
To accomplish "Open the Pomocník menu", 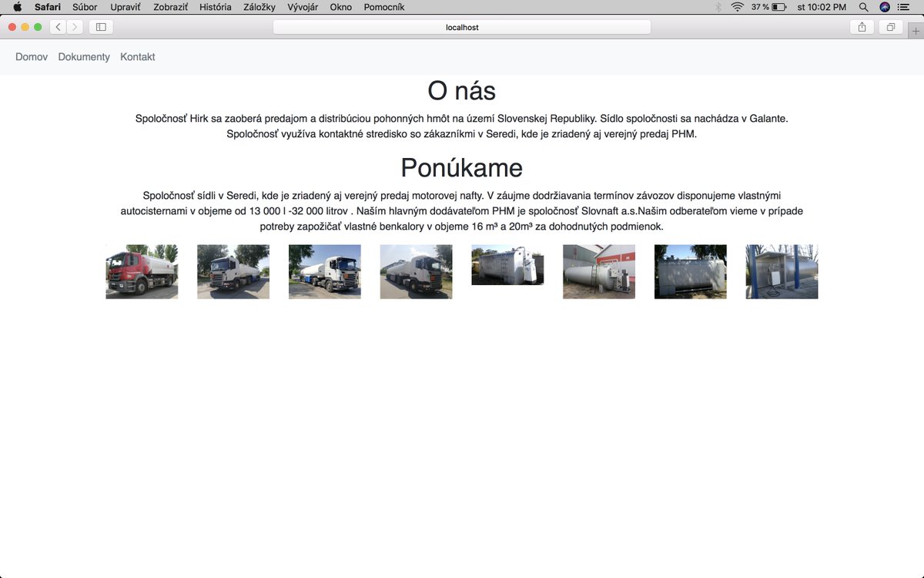I will [x=384, y=7].
